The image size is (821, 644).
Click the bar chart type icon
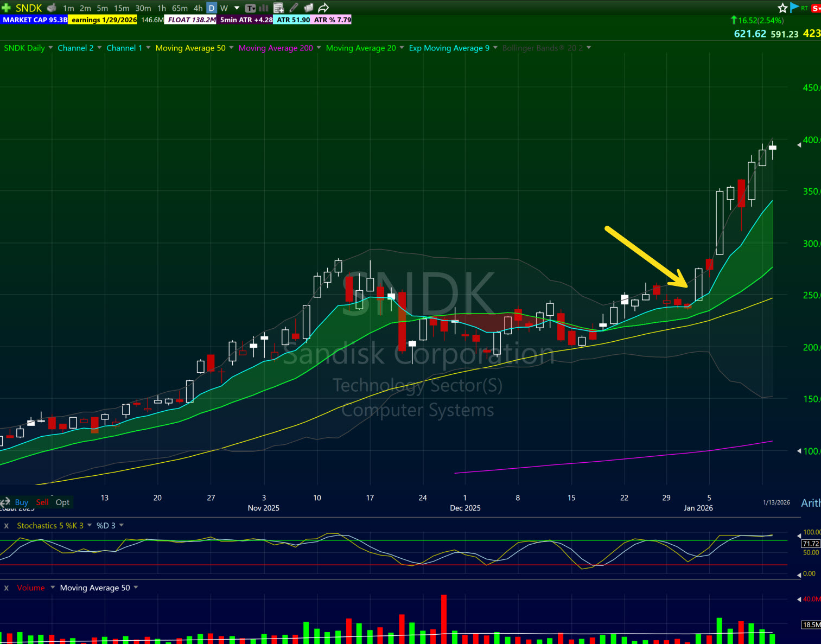263,8
